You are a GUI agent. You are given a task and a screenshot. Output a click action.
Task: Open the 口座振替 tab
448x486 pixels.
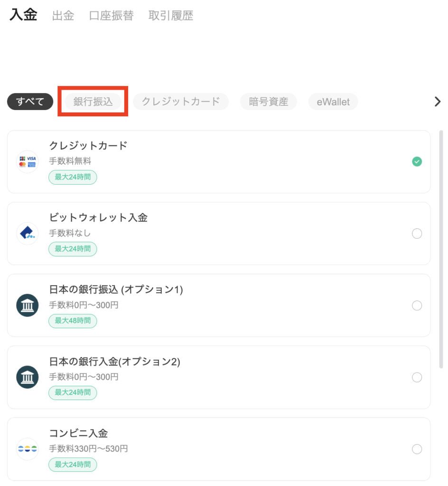click(111, 16)
